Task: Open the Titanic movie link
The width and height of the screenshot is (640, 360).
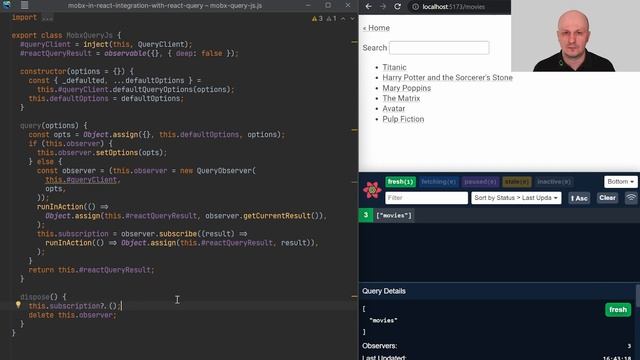Action: click(x=394, y=67)
